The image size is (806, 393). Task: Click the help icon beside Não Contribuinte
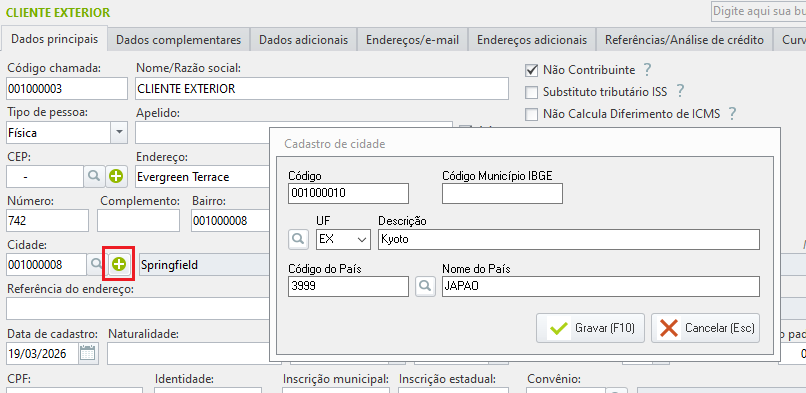[647, 69]
